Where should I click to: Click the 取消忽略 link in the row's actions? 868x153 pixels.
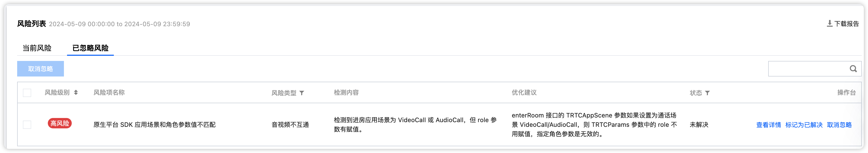(839, 125)
